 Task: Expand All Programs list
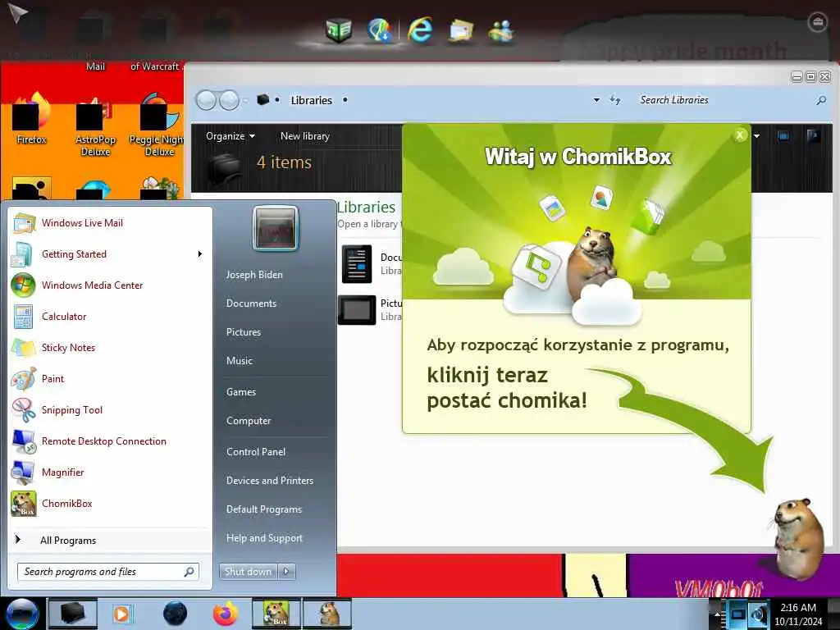point(110,540)
